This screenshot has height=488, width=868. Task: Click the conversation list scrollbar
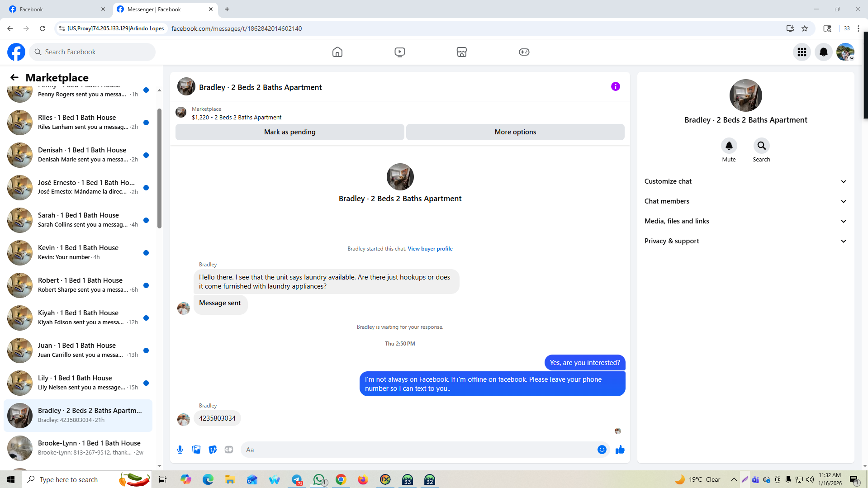point(159,168)
